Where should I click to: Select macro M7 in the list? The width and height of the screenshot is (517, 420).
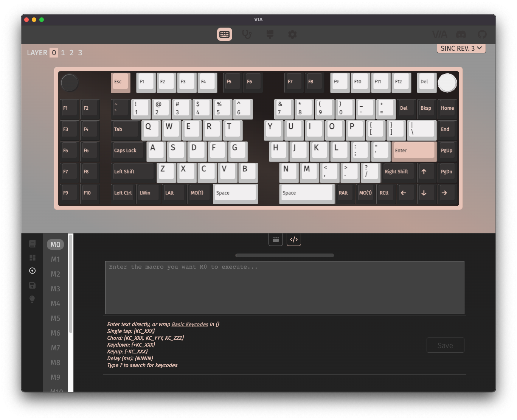click(55, 348)
